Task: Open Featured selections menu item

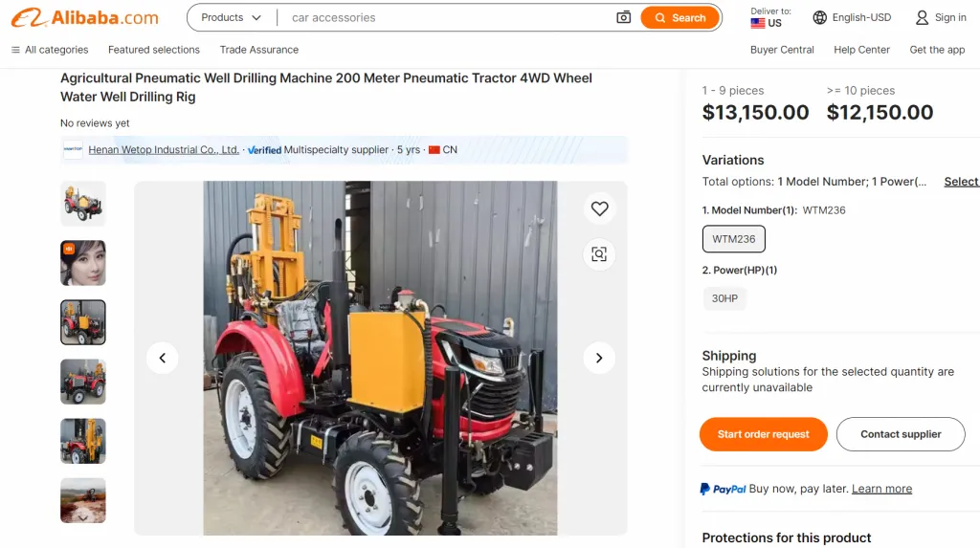Action: pyautogui.click(x=154, y=50)
